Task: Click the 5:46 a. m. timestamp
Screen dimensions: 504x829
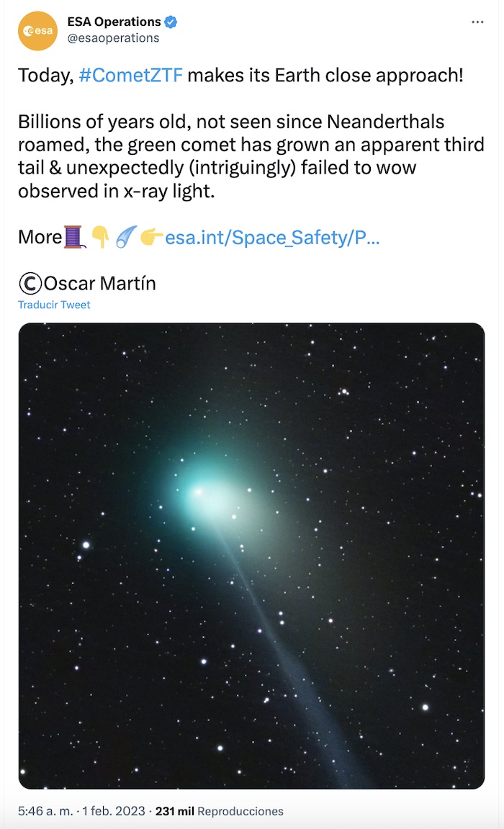Action: tap(45, 811)
